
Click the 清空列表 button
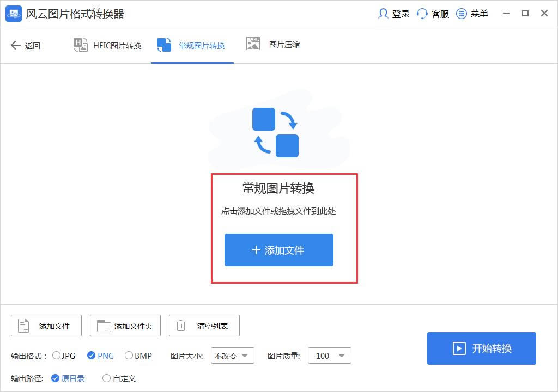pyautogui.click(x=204, y=326)
